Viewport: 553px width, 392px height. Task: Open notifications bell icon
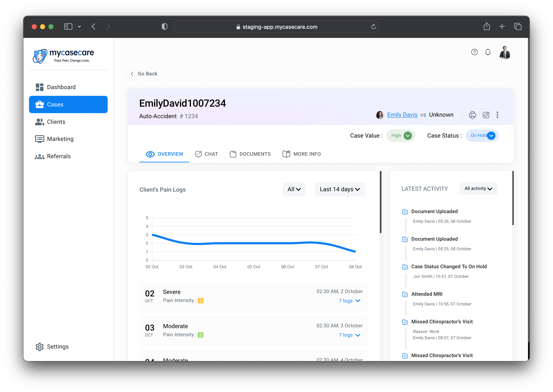tap(488, 52)
